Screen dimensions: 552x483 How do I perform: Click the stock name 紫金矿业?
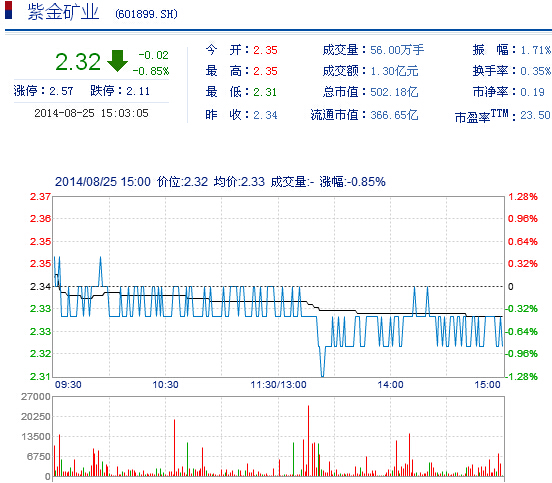point(63,12)
